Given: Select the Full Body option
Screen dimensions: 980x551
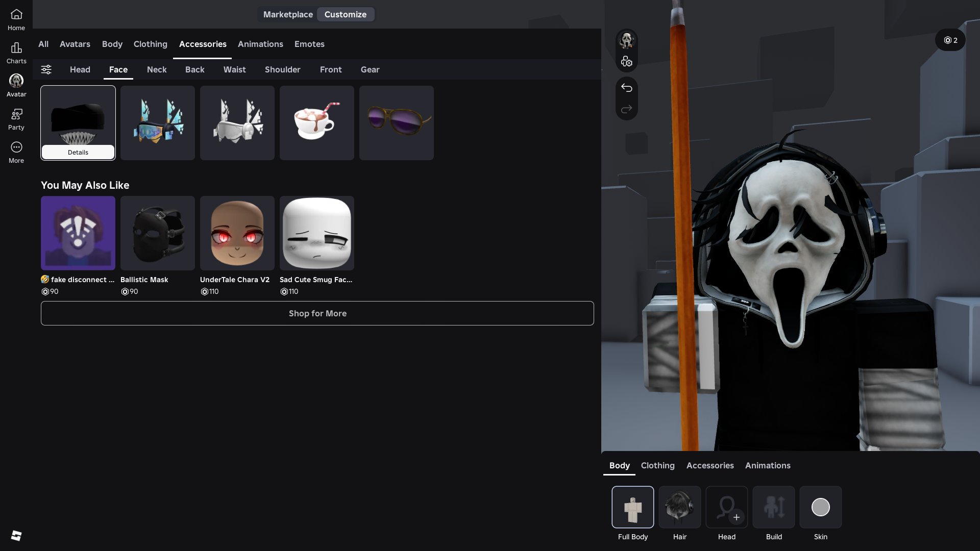Looking at the screenshot, I should (632, 507).
